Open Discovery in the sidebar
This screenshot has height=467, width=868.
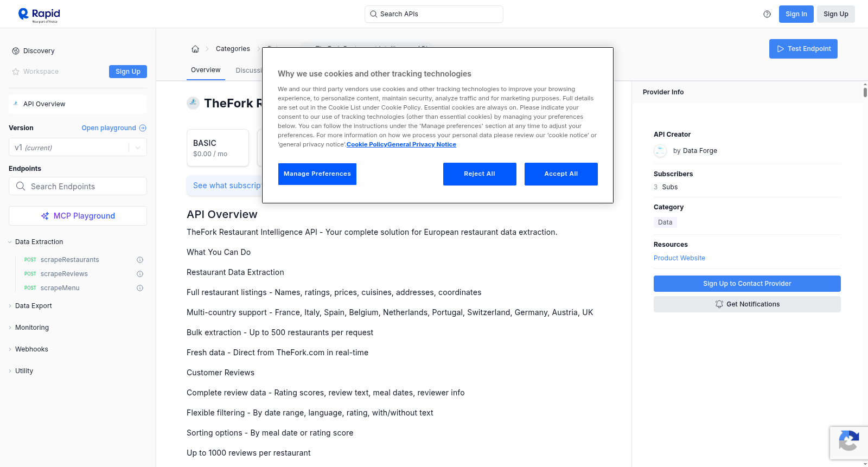[x=39, y=51]
